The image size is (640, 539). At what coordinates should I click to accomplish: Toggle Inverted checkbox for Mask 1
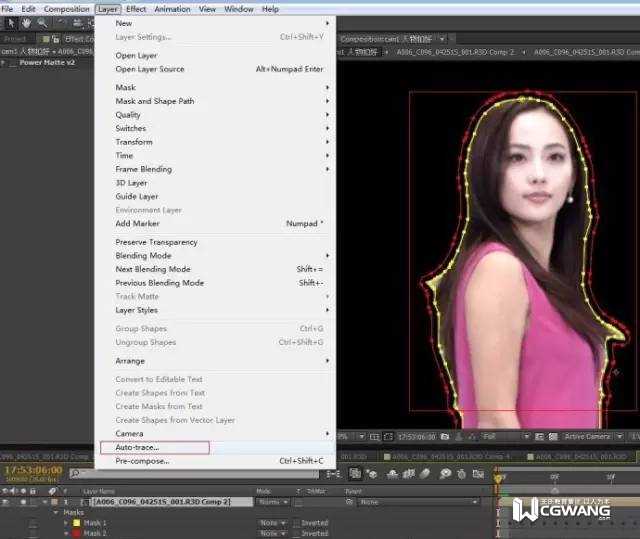[x=297, y=523]
